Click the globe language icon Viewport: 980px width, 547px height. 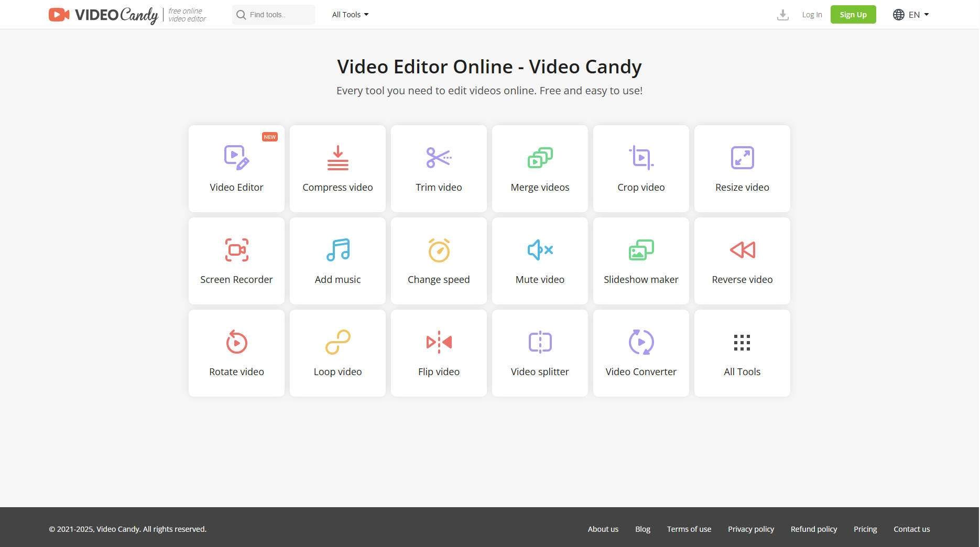[898, 15]
